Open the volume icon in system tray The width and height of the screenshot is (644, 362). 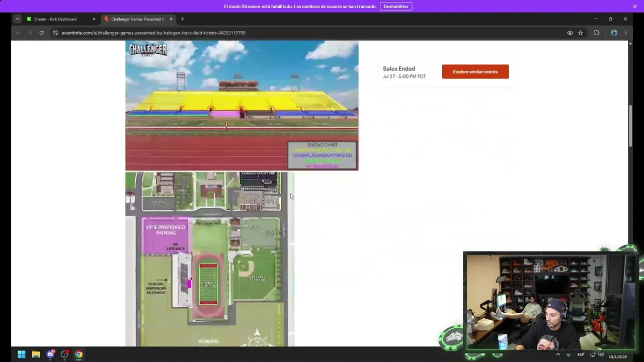point(601,354)
